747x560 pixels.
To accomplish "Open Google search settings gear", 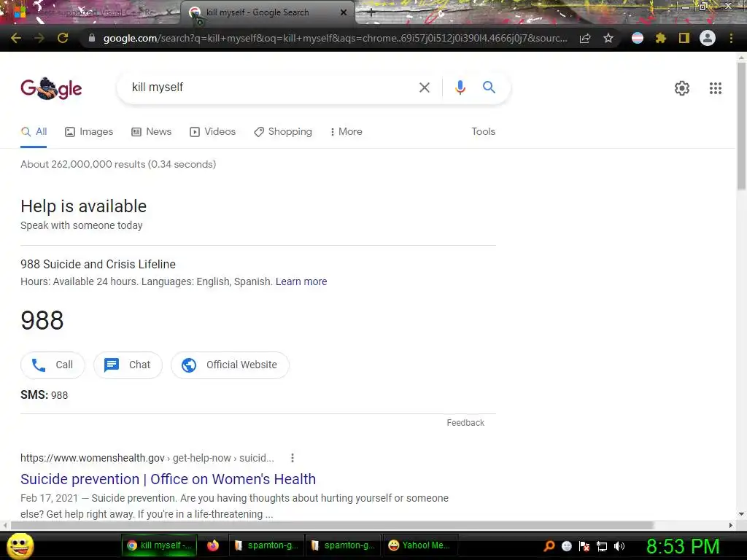I will [682, 88].
